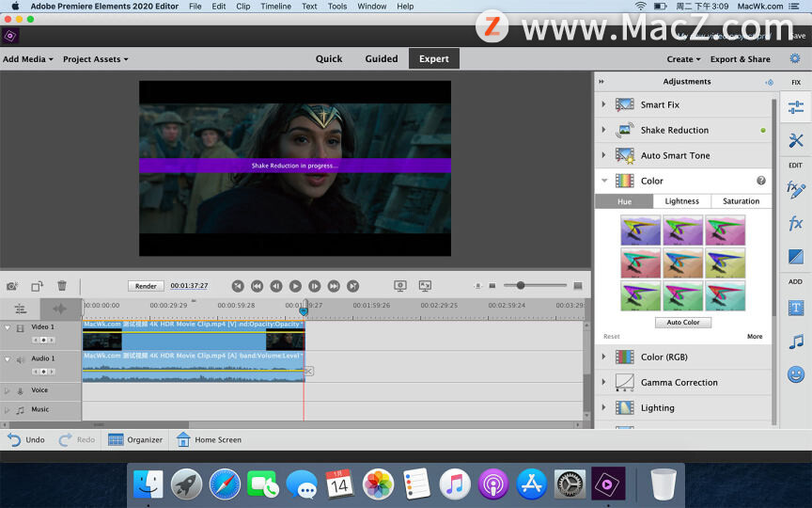The image size is (812, 508).
Task: Click the Auto Color button
Action: pyautogui.click(x=682, y=323)
